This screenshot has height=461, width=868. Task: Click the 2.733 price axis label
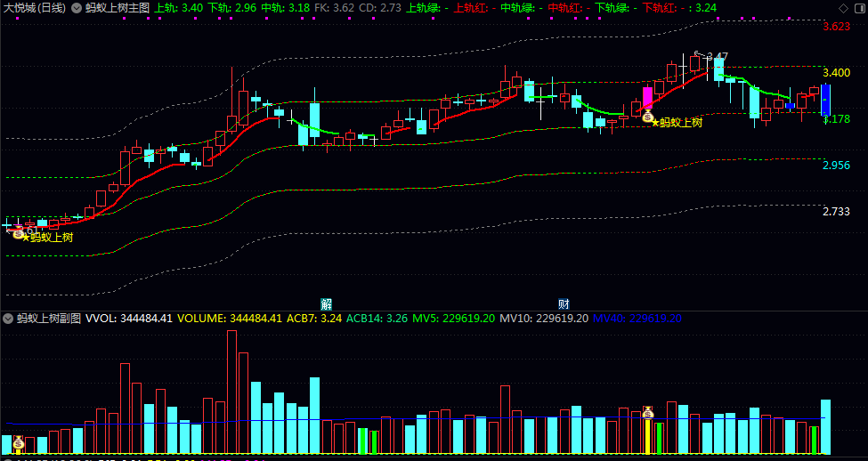pyautogui.click(x=837, y=212)
